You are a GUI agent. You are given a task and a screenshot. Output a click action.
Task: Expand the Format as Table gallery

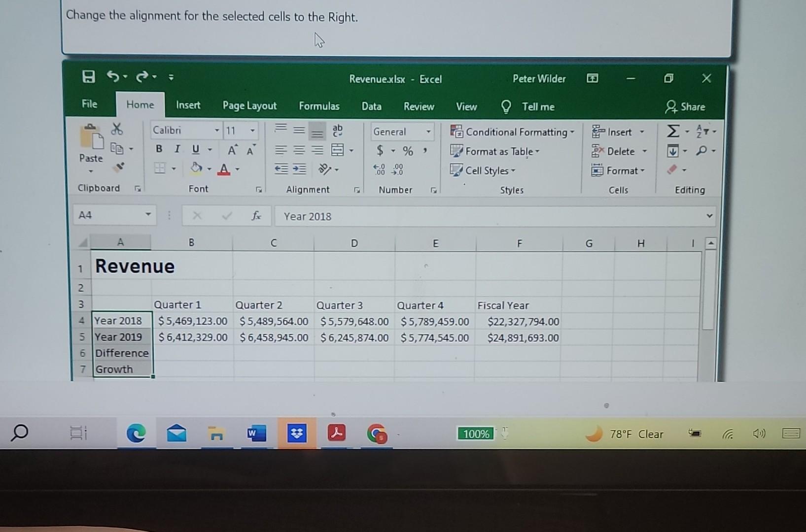[x=495, y=151]
